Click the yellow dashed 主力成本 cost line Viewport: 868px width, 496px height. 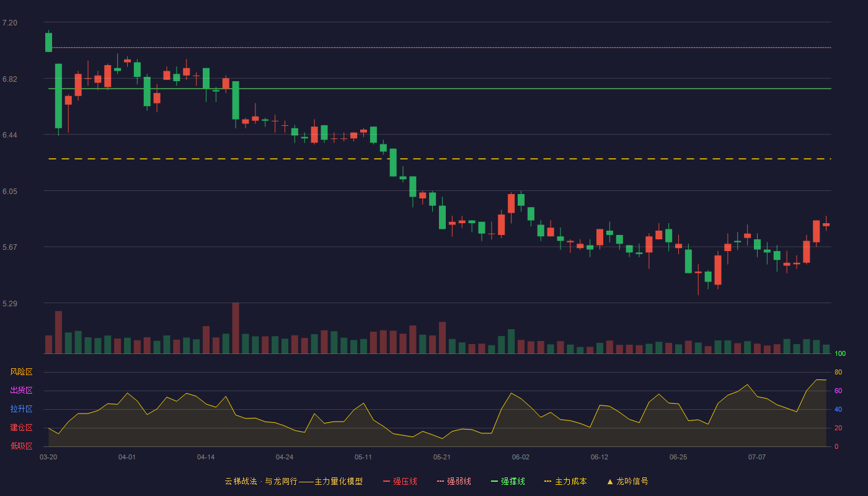coord(440,159)
